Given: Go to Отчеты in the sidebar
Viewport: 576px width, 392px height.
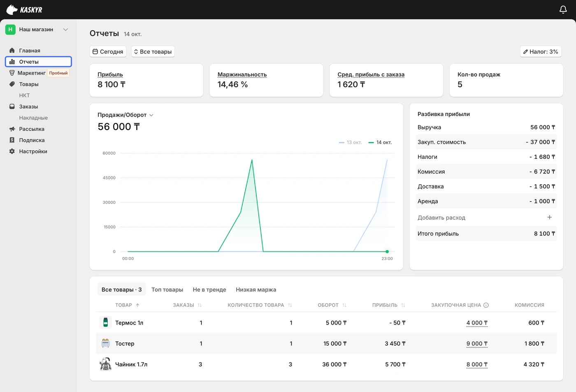Looking at the screenshot, I should point(38,62).
